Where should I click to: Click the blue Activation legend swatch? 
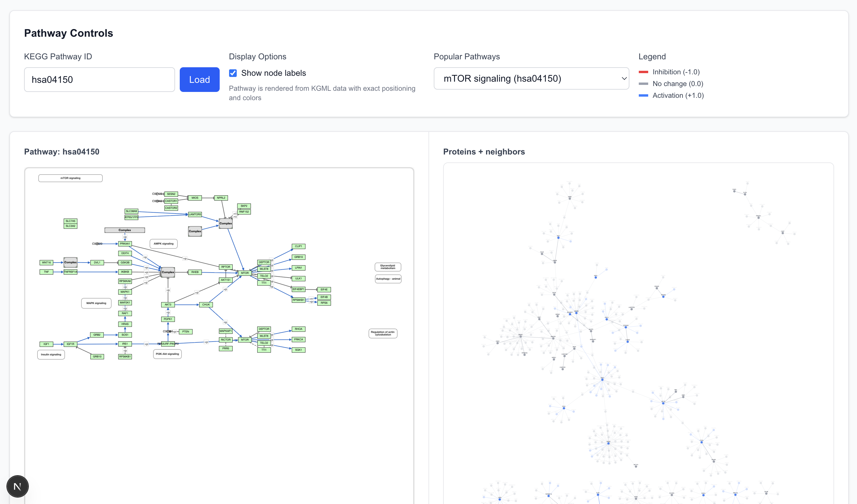click(643, 95)
